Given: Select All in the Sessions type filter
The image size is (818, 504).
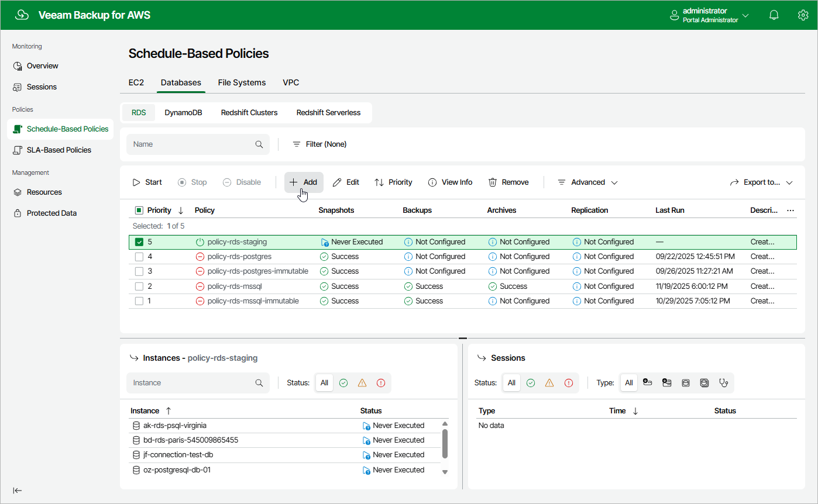Looking at the screenshot, I should click(x=629, y=383).
